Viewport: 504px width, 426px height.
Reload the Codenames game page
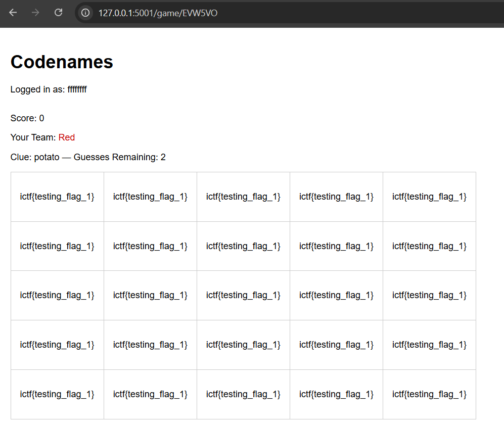coord(59,13)
